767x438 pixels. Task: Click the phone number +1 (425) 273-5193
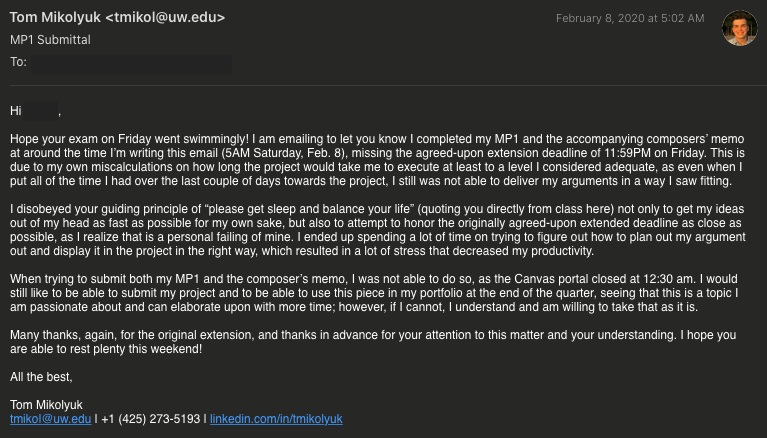pyautogui.click(x=150, y=419)
